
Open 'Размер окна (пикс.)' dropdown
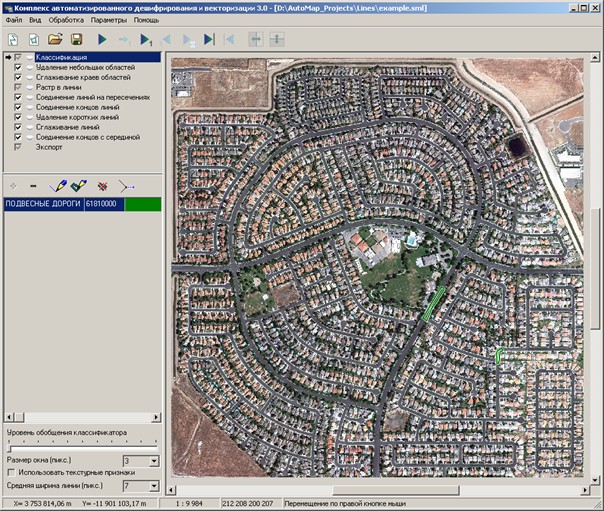click(153, 460)
